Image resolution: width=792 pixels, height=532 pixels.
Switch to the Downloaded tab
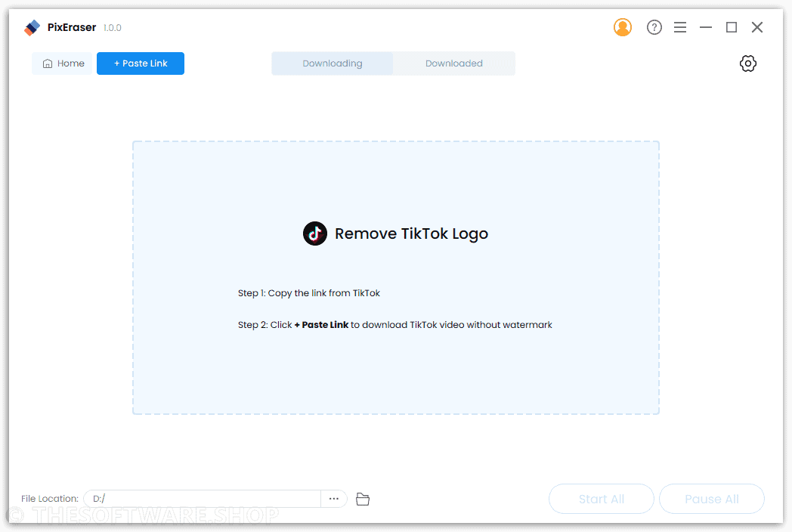coord(454,63)
